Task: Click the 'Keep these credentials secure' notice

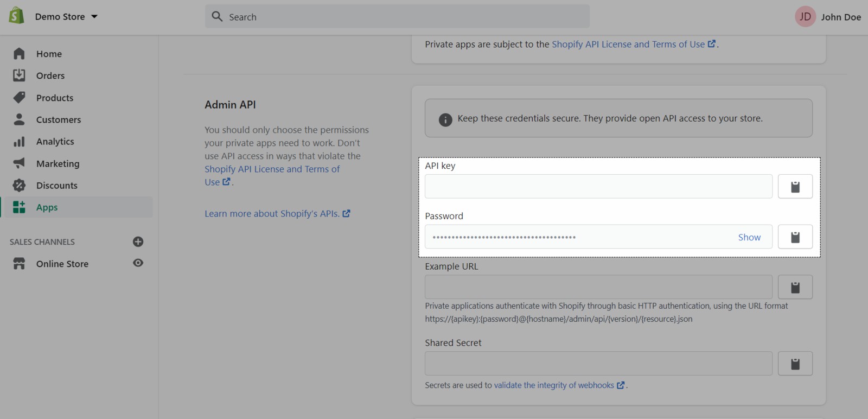Action: pos(618,118)
